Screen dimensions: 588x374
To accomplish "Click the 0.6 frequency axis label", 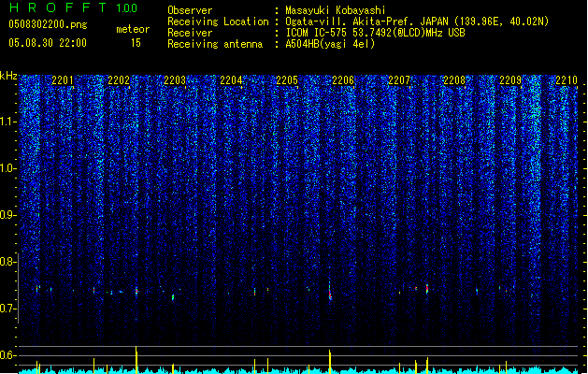I will pyautogui.click(x=7, y=355).
